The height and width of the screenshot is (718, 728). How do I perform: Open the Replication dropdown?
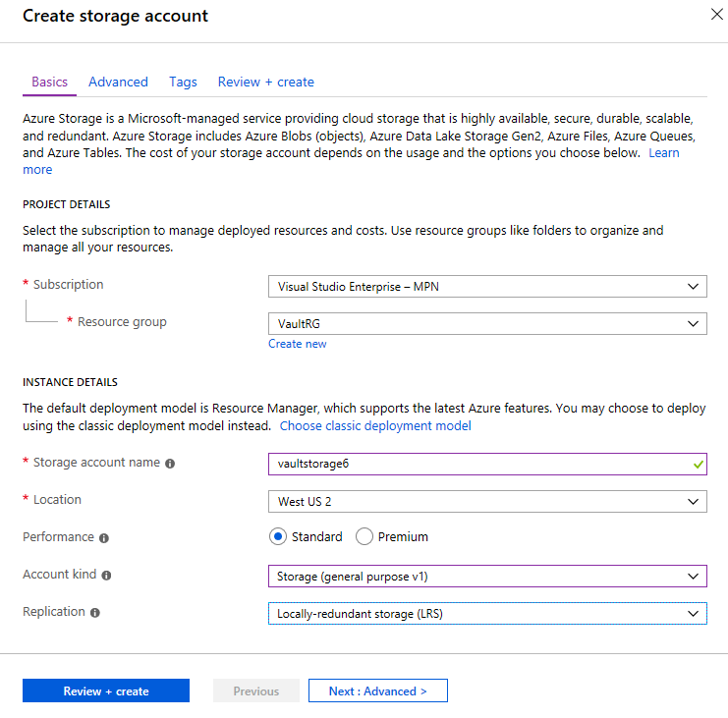(486, 613)
